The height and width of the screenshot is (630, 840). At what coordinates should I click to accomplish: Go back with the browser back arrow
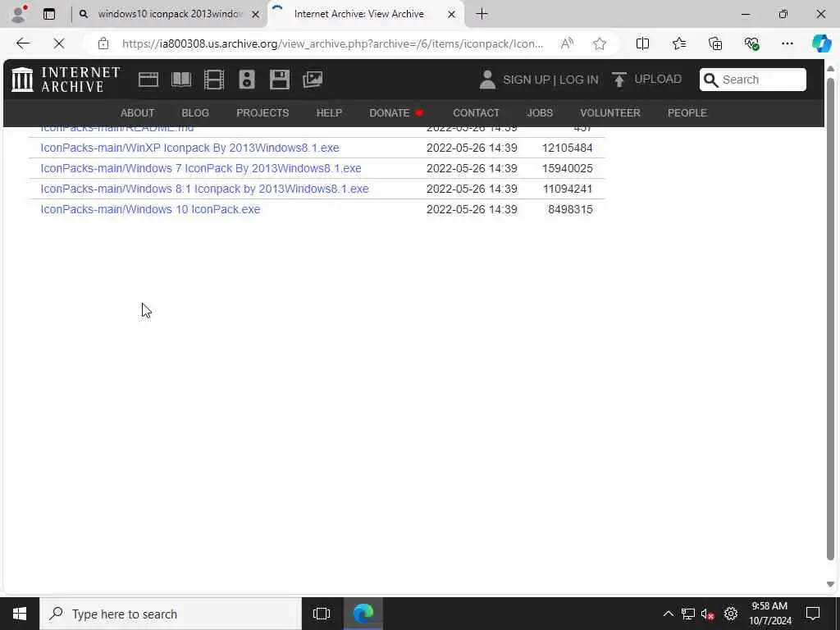click(22, 43)
